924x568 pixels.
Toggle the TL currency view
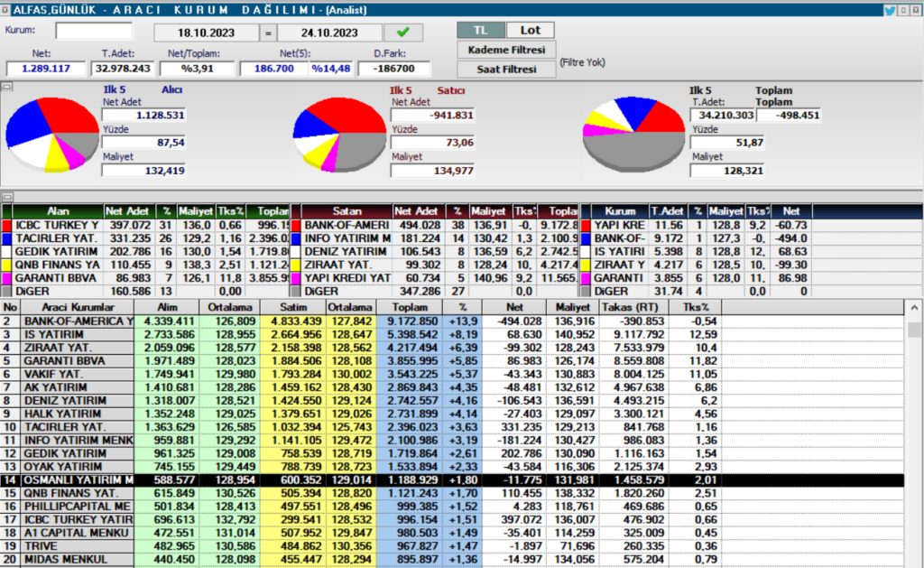tap(479, 30)
